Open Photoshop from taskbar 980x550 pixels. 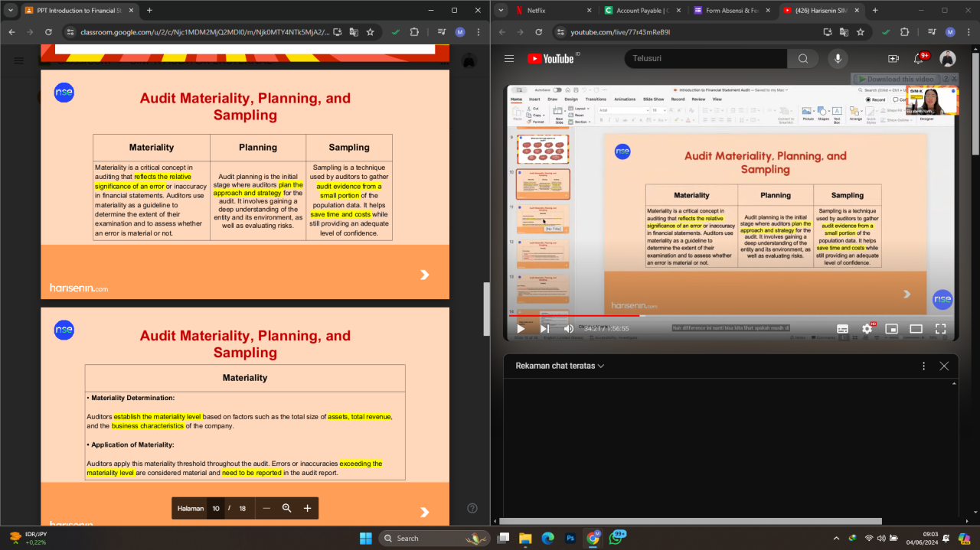tap(570, 538)
